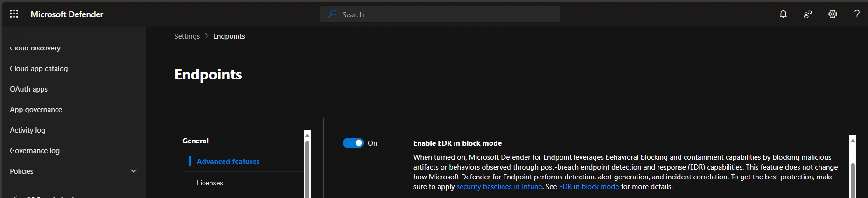Collapse the navigation hamburger menu
The height and width of the screenshot is (198, 868).
coord(14,37)
